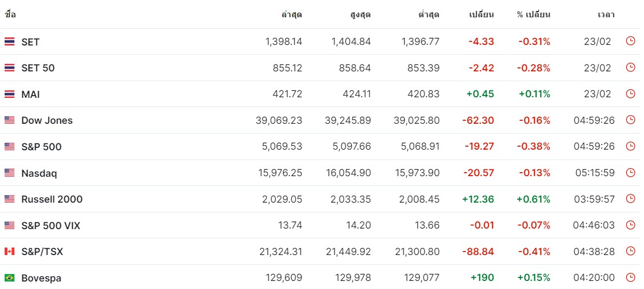Viewport: 644px width, 289px height.
Task: Click the Thai flag beside SET 50
Action: [9, 68]
